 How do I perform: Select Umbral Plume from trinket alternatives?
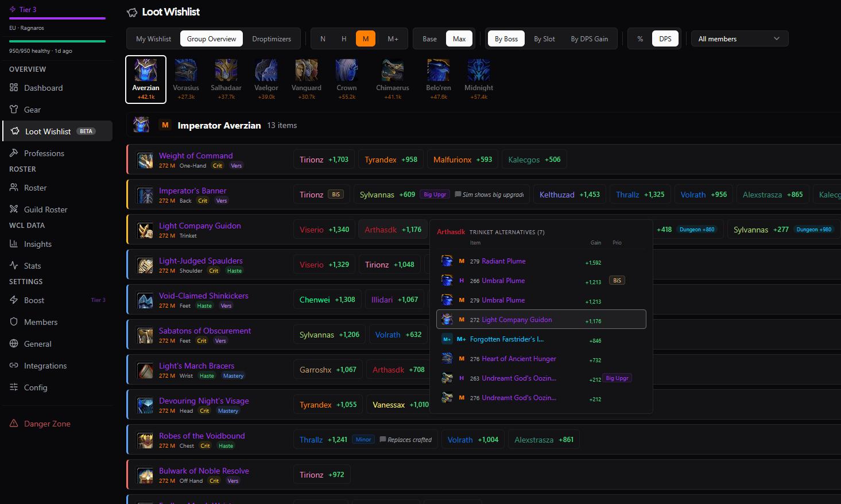click(502, 280)
